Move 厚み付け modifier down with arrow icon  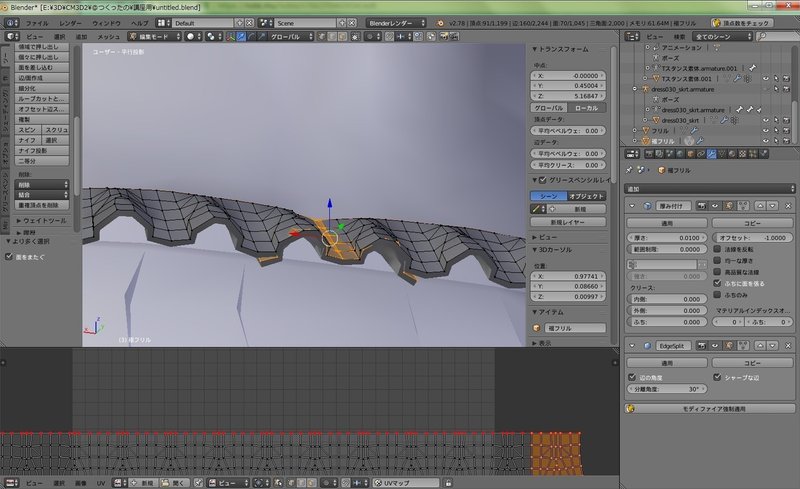point(773,206)
